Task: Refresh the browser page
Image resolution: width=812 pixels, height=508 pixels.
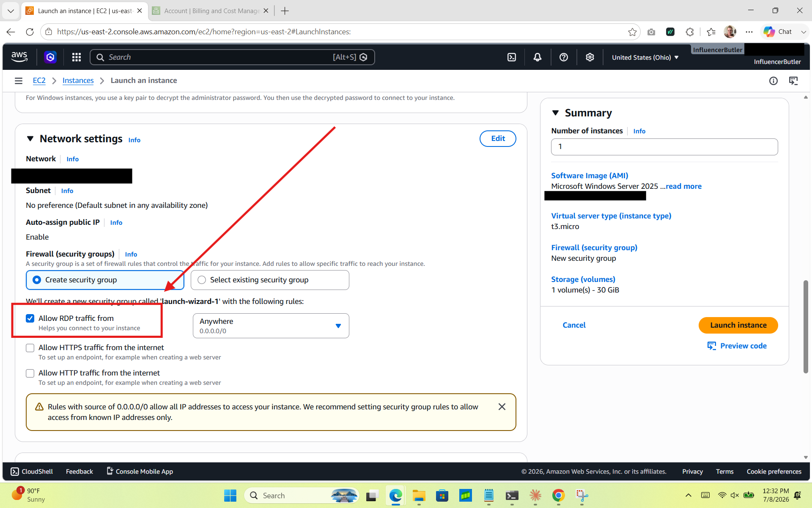Action: point(30,32)
